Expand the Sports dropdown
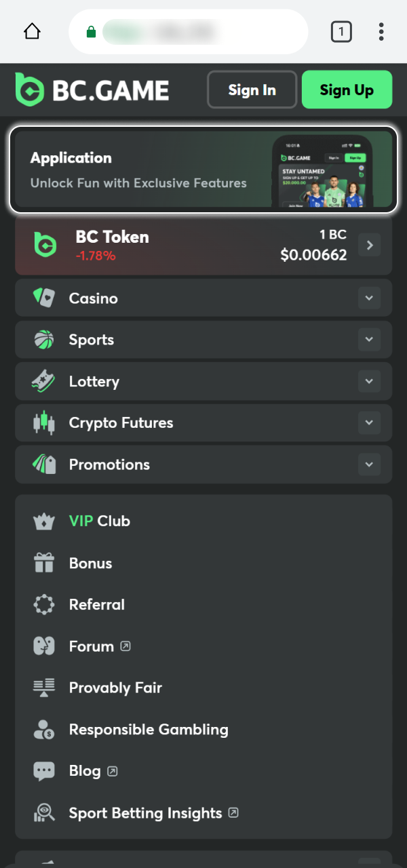Image resolution: width=407 pixels, height=868 pixels. [369, 339]
